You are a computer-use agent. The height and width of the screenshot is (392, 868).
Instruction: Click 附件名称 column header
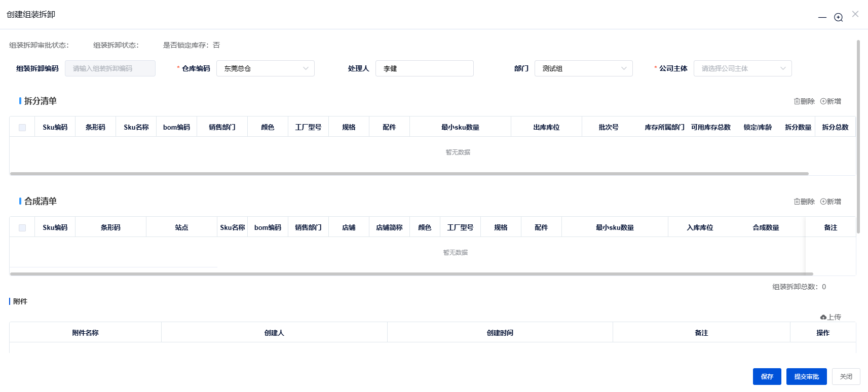click(x=85, y=333)
